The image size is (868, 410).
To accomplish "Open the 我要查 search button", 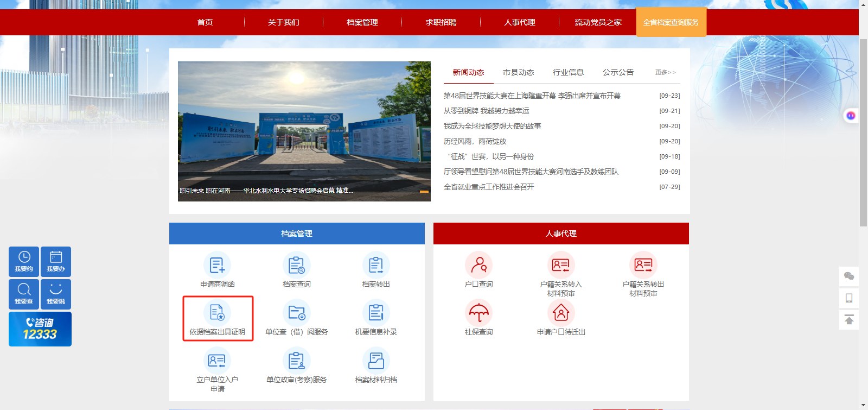I will click(x=24, y=294).
